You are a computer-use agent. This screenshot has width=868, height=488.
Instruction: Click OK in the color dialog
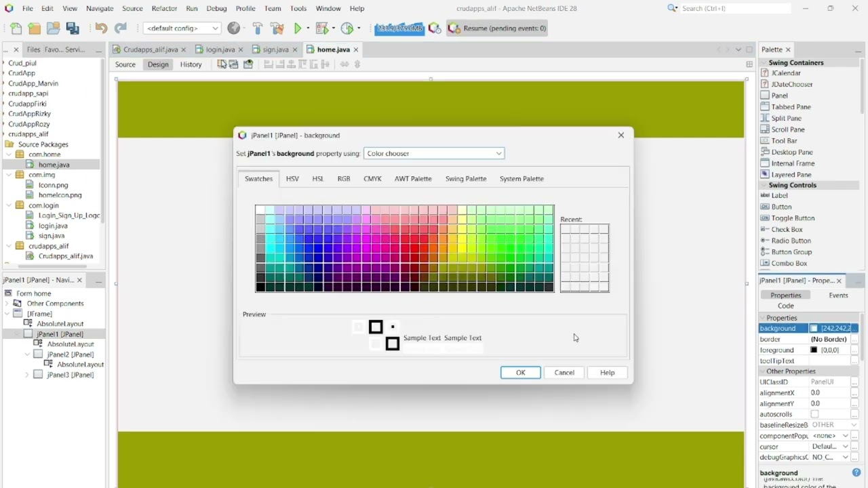[520, 373]
